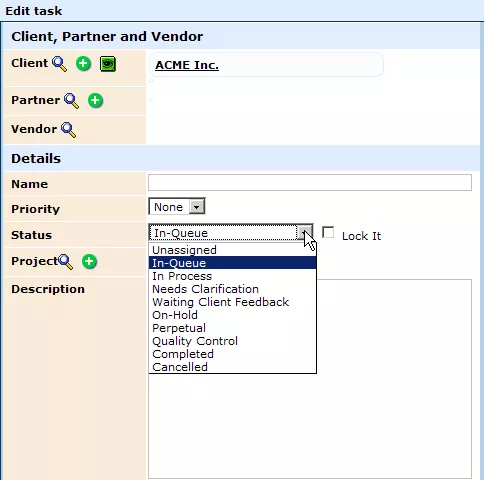Screen dimensions: 484x480
Task: Open the ACME Inc. client link
Action: [187, 65]
